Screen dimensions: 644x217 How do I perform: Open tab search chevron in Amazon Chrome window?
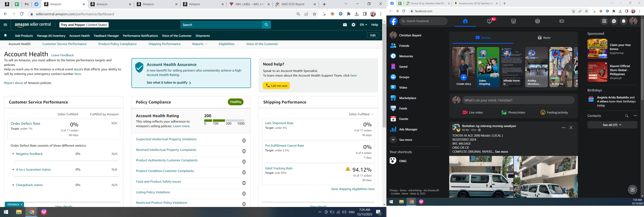click(346, 4)
